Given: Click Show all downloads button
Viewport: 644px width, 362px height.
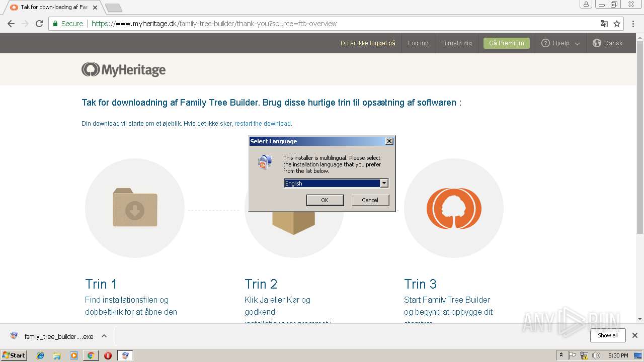Looking at the screenshot, I should (x=608, y=335).
